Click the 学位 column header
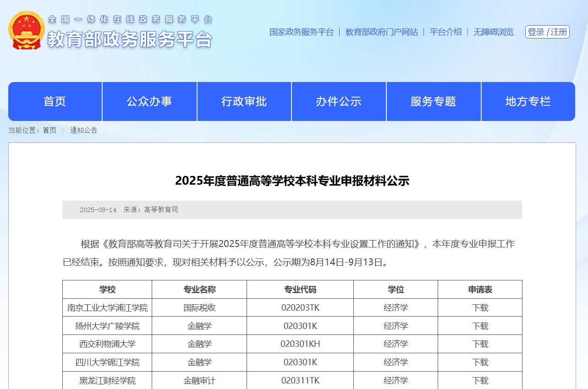The width and height of the screenshot is (588, 389). point(396,290)
